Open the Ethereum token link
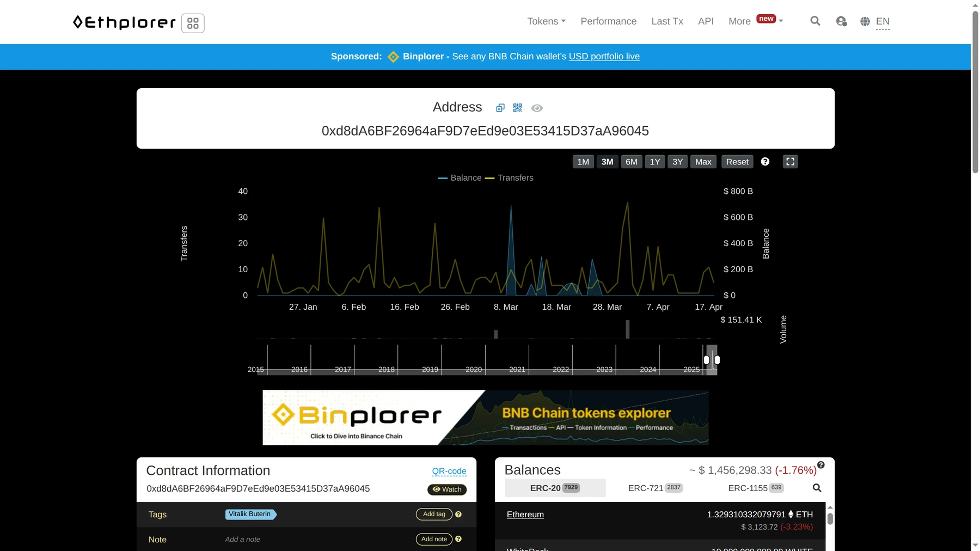Image resolution: width=980 pixels, height=551 pixels. tap(525, 515)
